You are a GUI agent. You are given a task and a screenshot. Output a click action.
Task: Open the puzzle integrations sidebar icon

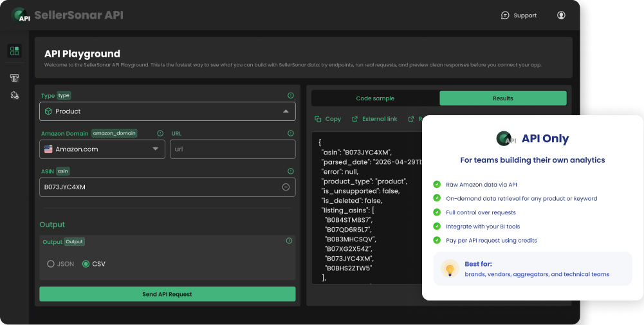point(14,95)
